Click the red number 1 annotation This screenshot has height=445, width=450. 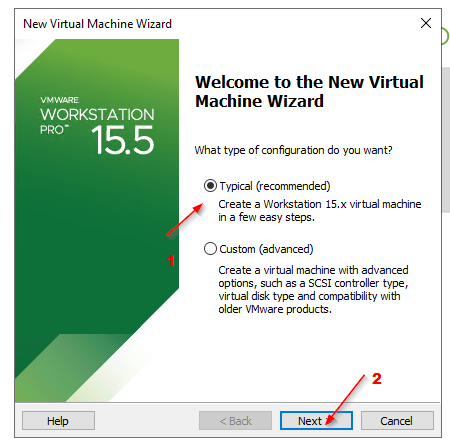pos(171,260)
